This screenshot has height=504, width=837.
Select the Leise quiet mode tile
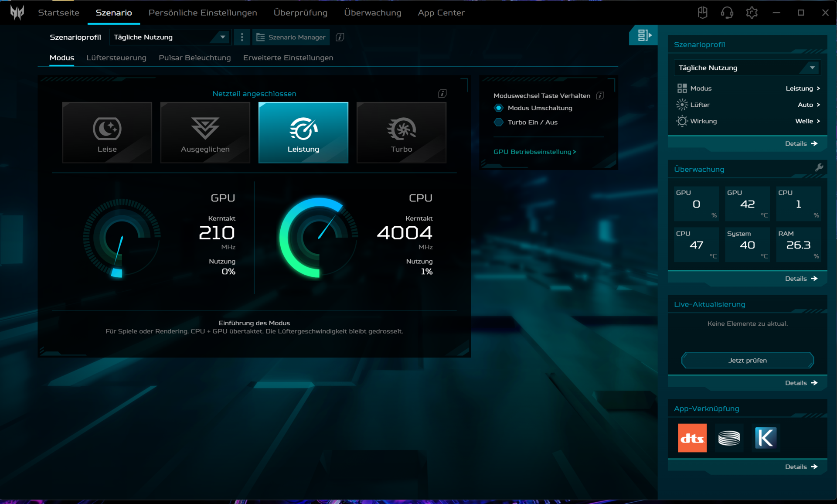[107, 133]
